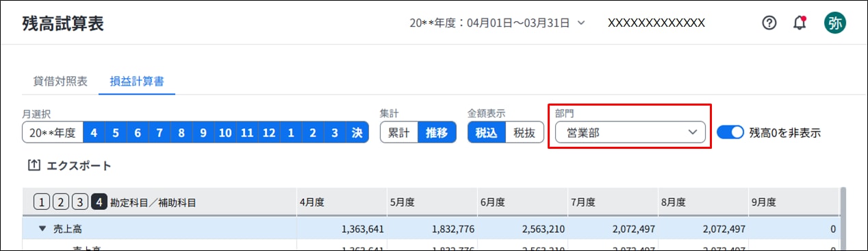The width and height of the screenshot is (868, 251).
Task: Select the 損益計算書 tab
Action: click(x=137, y=81)
